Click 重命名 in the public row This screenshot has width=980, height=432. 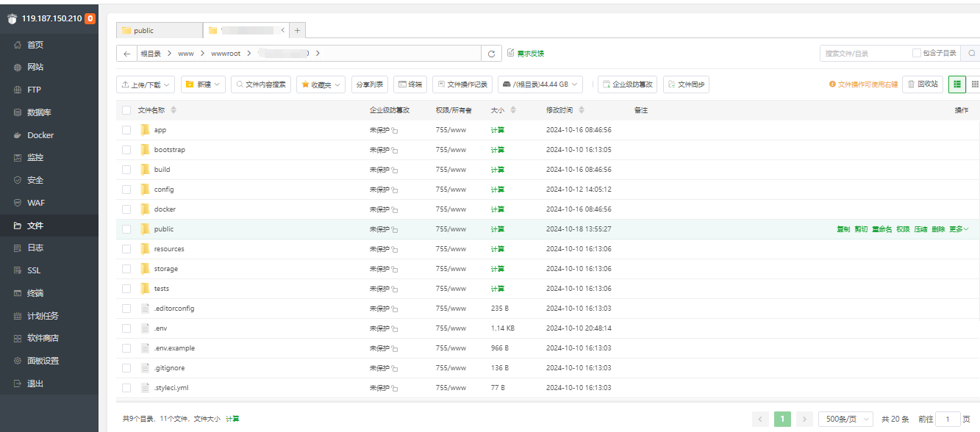tap(881, 229)
